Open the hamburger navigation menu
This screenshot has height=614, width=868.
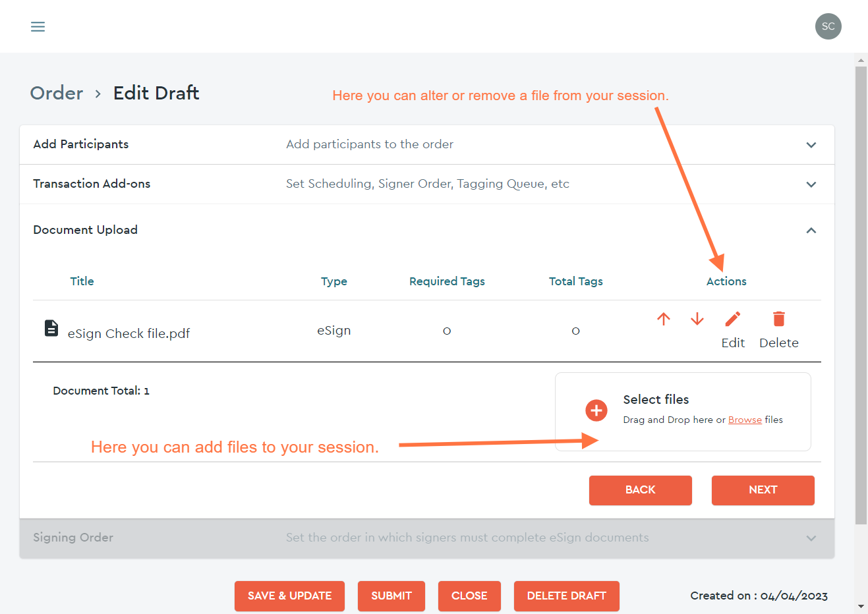(x=38, y=26)
